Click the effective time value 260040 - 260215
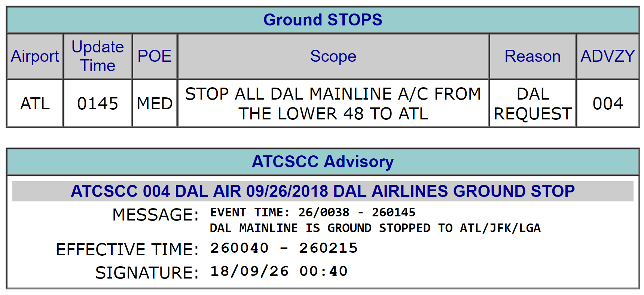This screenshot has height=295, width=644. tap(284, 248)
